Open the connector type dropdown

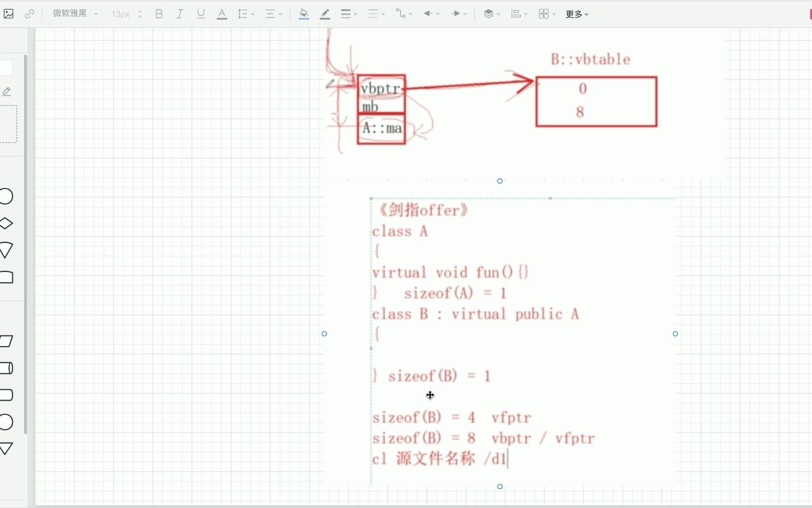[x=404, y=14]
